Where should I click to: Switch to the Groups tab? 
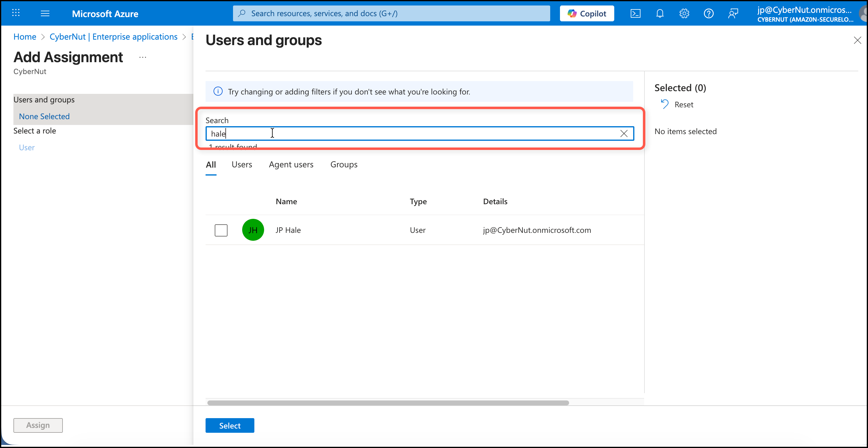(x=343, y=165)
